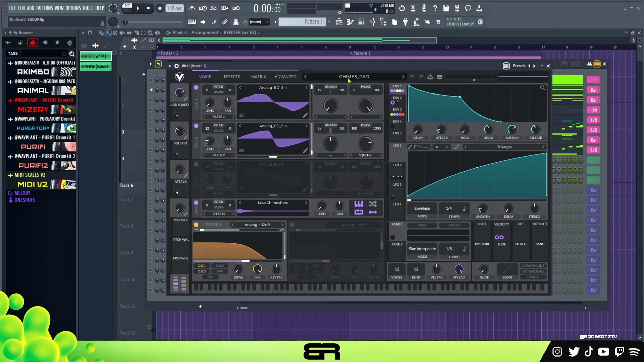Viewport: 644px width, 362px height.
Task: Open the channel rack view icon
Action: click(361, 22)
